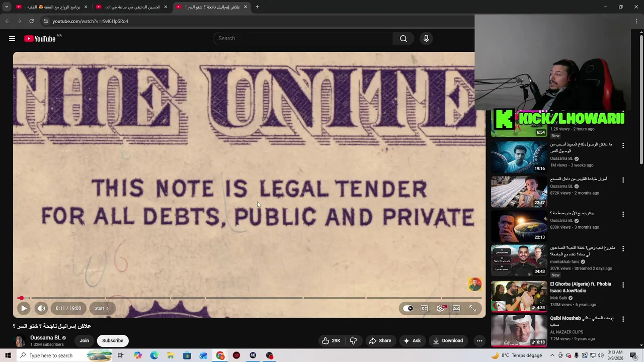Mute the video volume
Screen dimensions: 644x362
pos(41,308)
